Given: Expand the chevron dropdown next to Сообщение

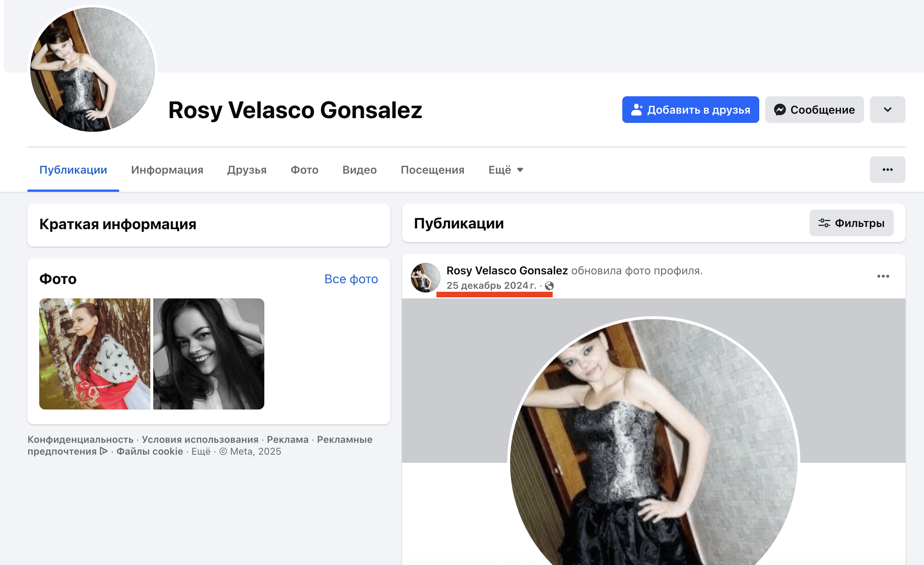Looking at the screenshot, I should [x=887, y=110].
